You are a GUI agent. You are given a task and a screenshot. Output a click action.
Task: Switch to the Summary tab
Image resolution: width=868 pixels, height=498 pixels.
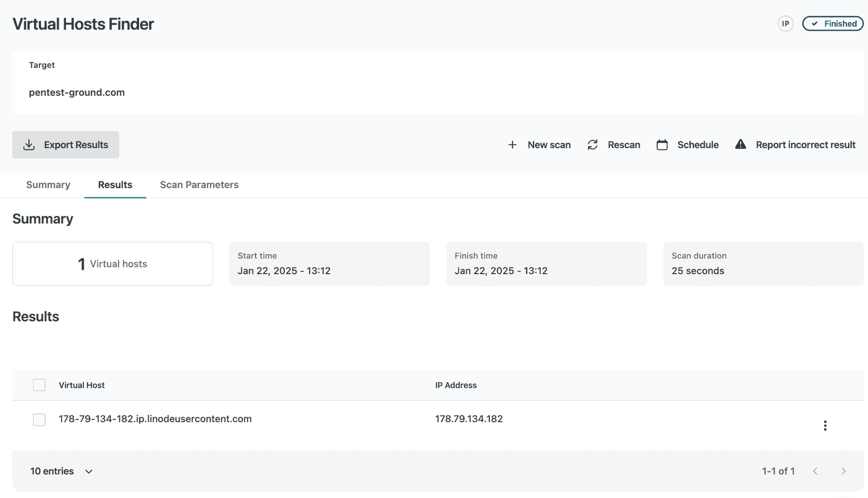[x=48, y=185]
